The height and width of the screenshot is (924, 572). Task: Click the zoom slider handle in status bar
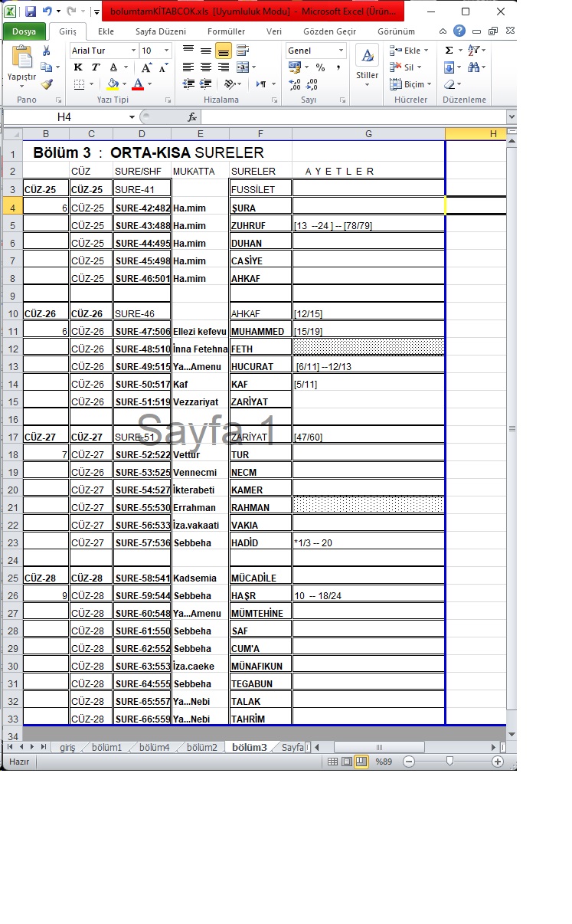449,762
